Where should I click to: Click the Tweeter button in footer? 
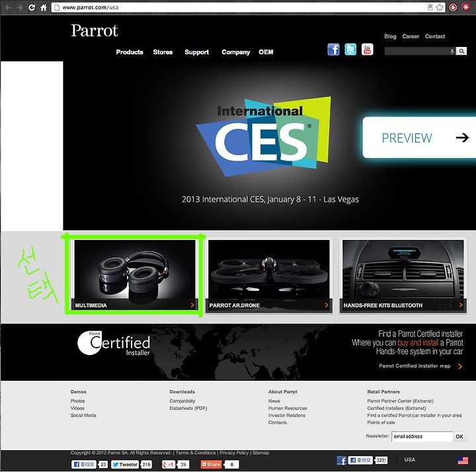click(125, 465)
